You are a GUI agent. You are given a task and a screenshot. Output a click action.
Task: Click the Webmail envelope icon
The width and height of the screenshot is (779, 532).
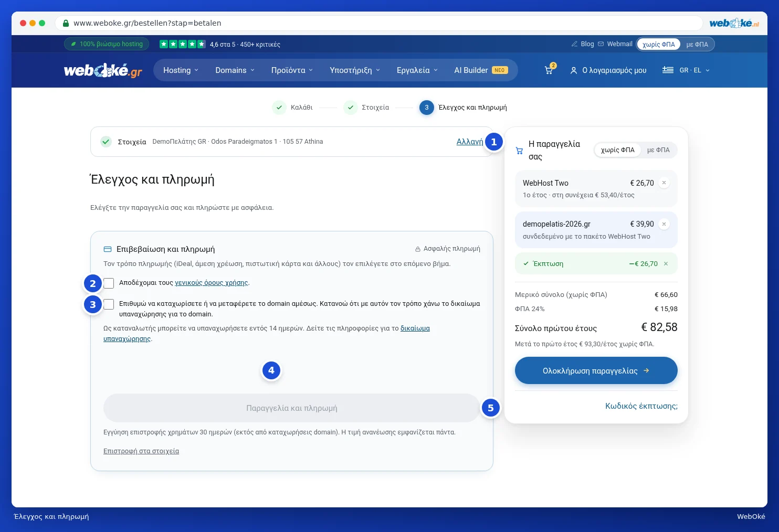coord(601,44)
